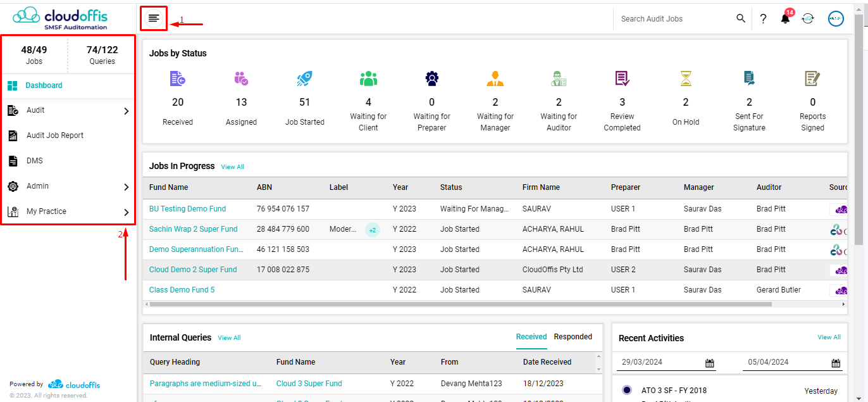Screen dimensions: 868x402
Task: Click the Waiting for Preparer gear icon
Action: tap(432, 79)
